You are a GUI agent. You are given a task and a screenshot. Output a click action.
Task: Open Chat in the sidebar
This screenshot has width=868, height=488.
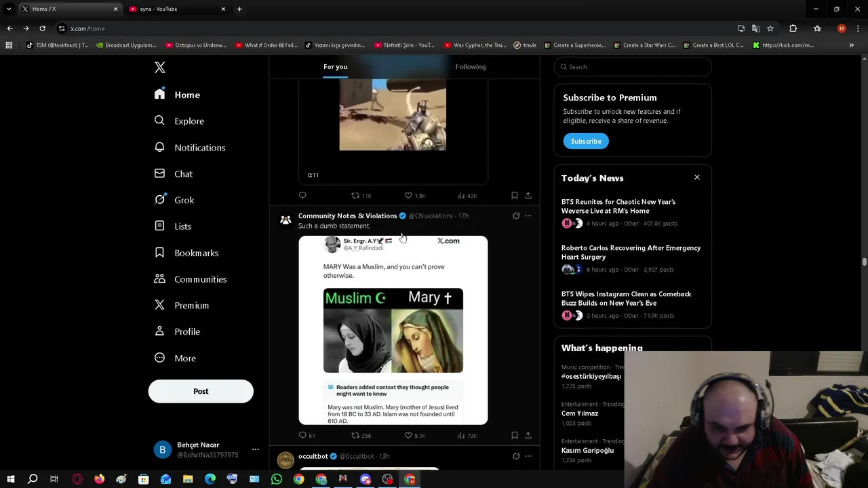174,174
